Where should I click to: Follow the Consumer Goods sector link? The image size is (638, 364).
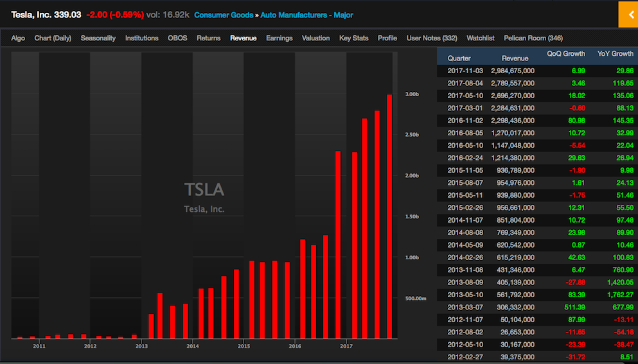224,15
